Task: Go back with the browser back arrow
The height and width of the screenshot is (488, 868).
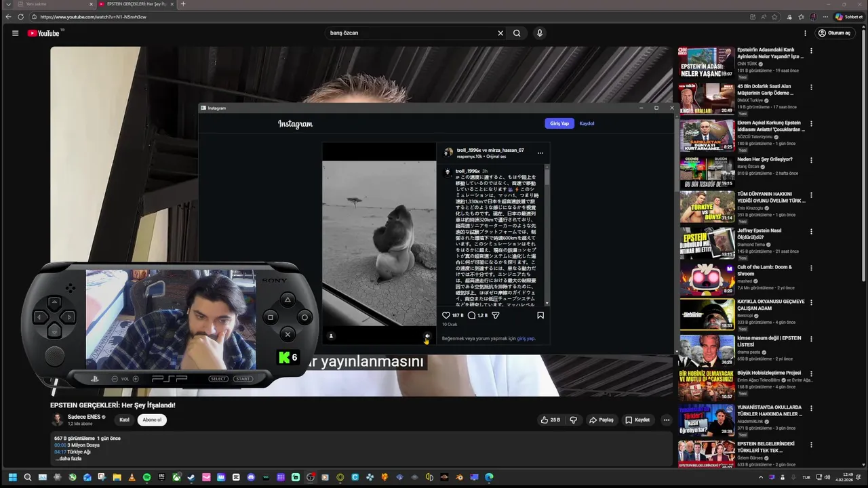Action: (8, 17)
